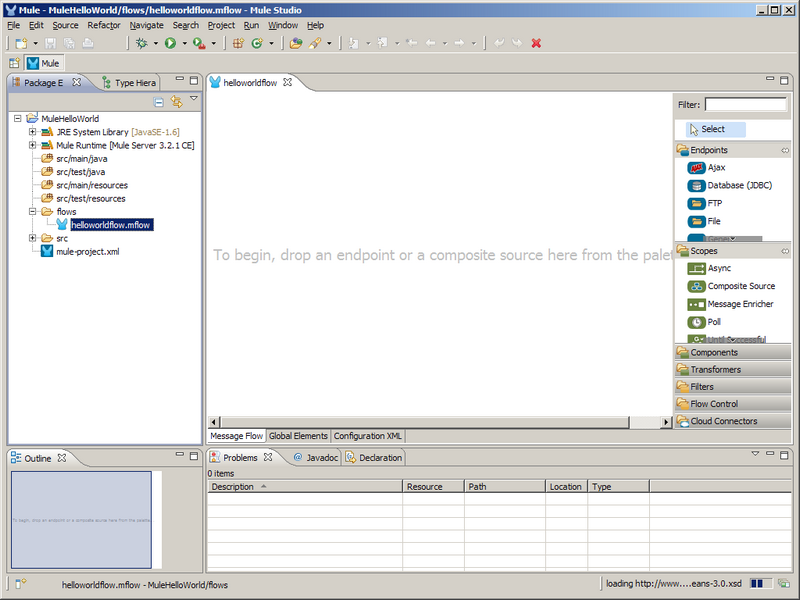Expand the JRE System Library node

[33, 132]
